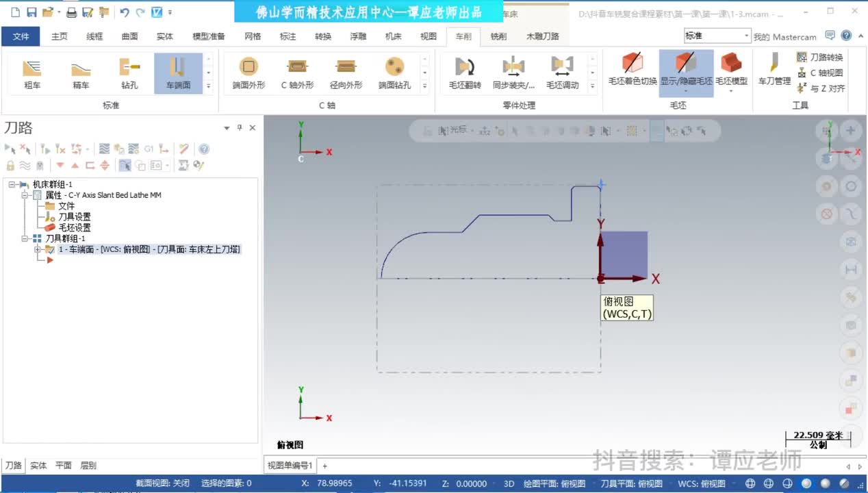Viewport: 868px width, 493px height.
Task: Click 我的 Mastercam link
Action: point(785,37)
